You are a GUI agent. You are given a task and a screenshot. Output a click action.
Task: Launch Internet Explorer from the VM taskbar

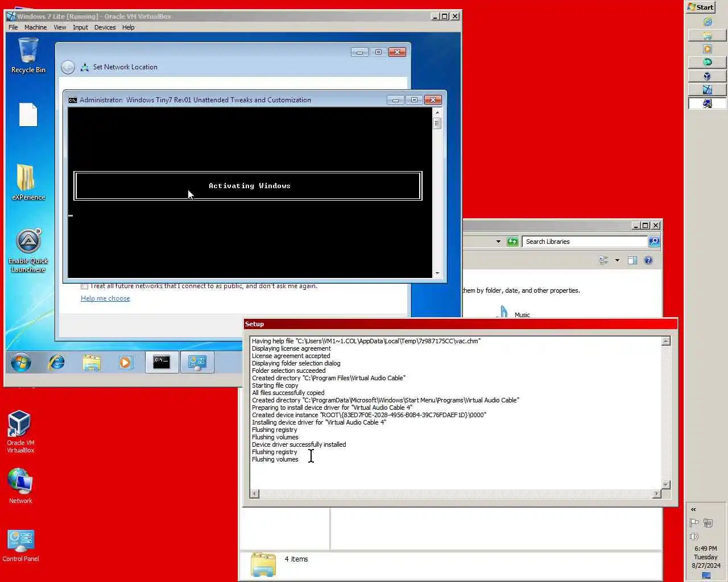pos(56,362)
